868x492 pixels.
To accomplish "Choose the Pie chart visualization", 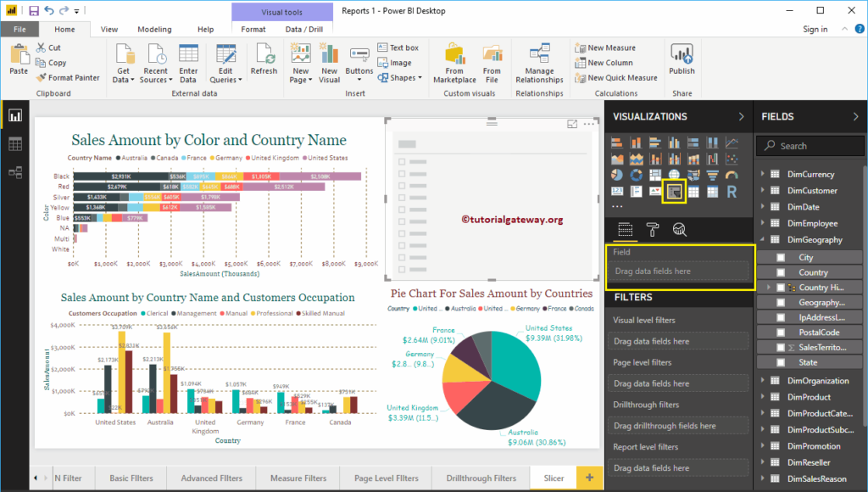I will (617, 175).
